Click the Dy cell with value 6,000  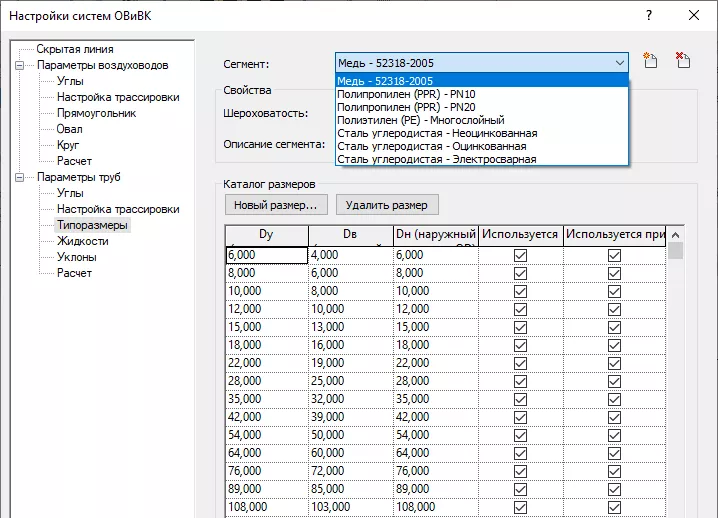point(266,255)
